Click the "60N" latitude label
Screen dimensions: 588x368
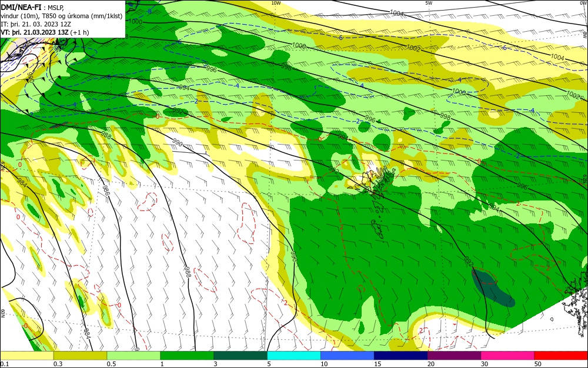(2, 313)
